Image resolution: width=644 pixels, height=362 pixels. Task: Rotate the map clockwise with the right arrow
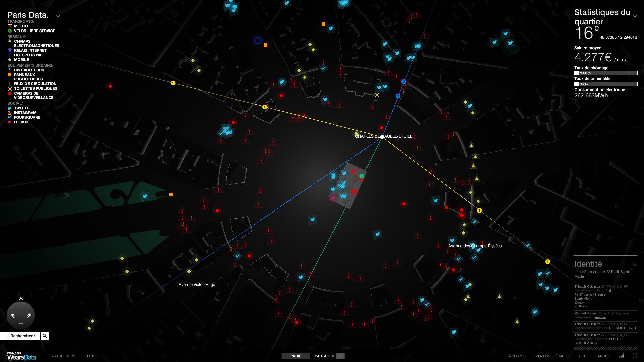[x=29, y=316]
